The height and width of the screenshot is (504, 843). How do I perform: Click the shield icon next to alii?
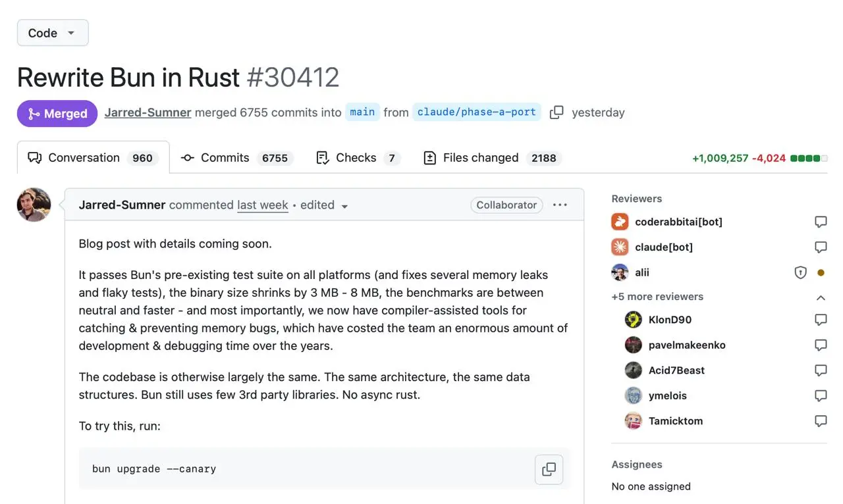pos(800,272)
